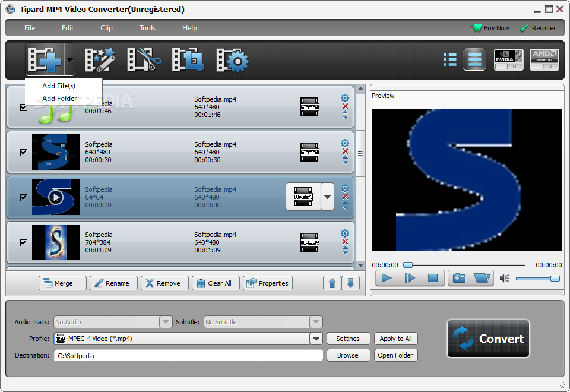Click the Merge button

pyautogui.click(x=62, y=283)
